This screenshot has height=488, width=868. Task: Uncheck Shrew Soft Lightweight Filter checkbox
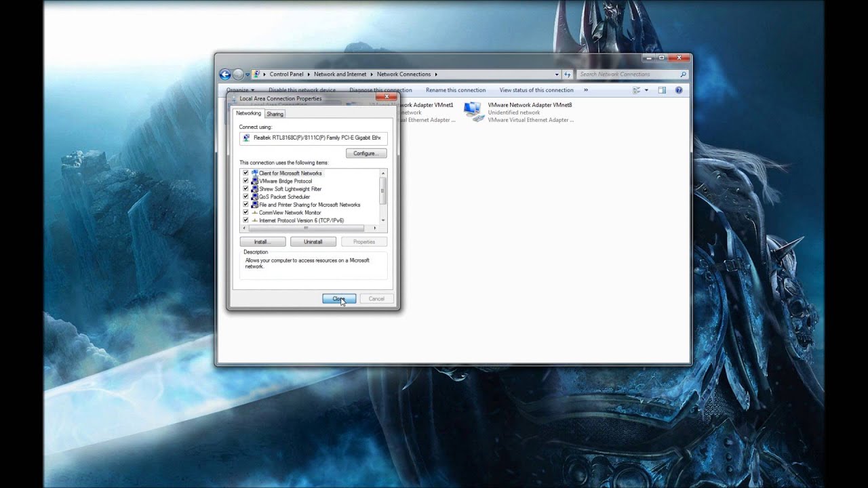(245, 189)
